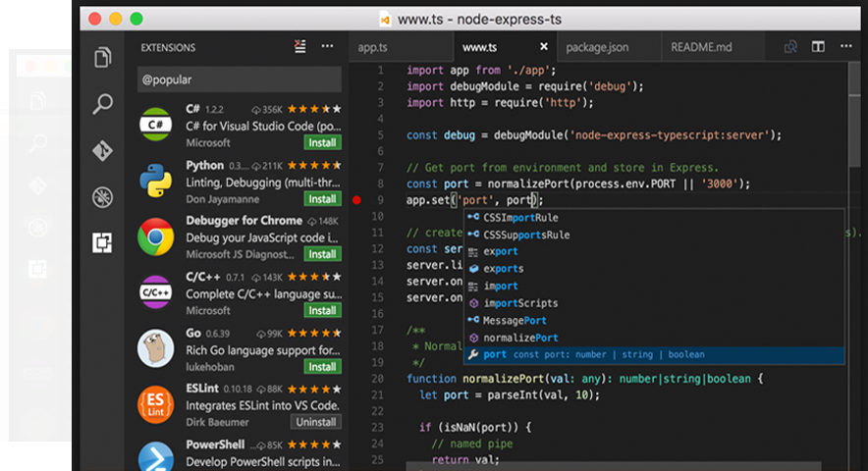868x471 pixels.
Task: Select the Extensions icon in activity bar
Action: point(102,242)
